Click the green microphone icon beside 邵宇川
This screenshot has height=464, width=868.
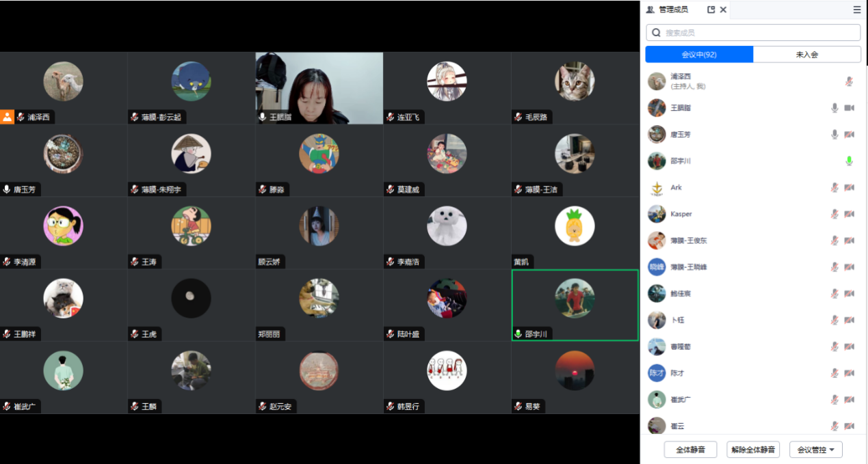coord(849,161)
